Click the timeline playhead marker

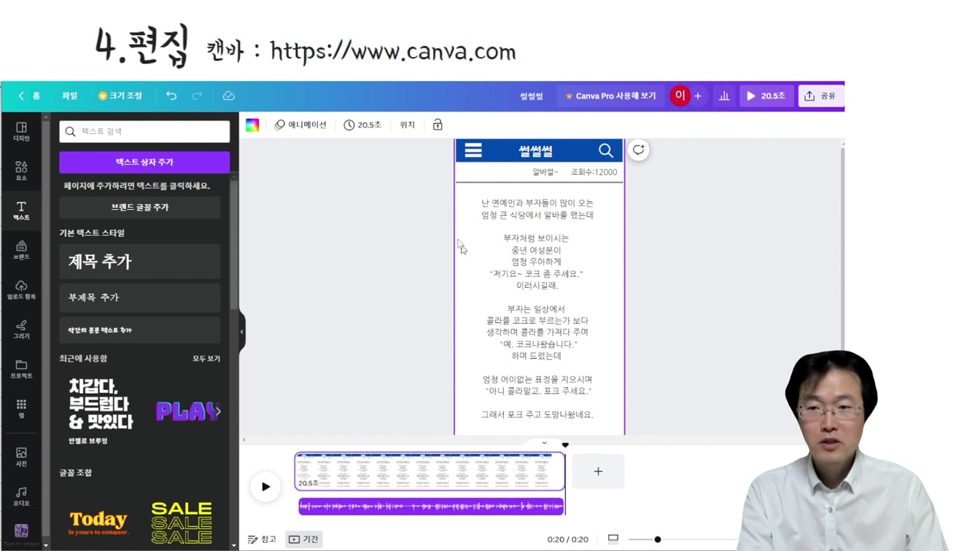[565, 445]
